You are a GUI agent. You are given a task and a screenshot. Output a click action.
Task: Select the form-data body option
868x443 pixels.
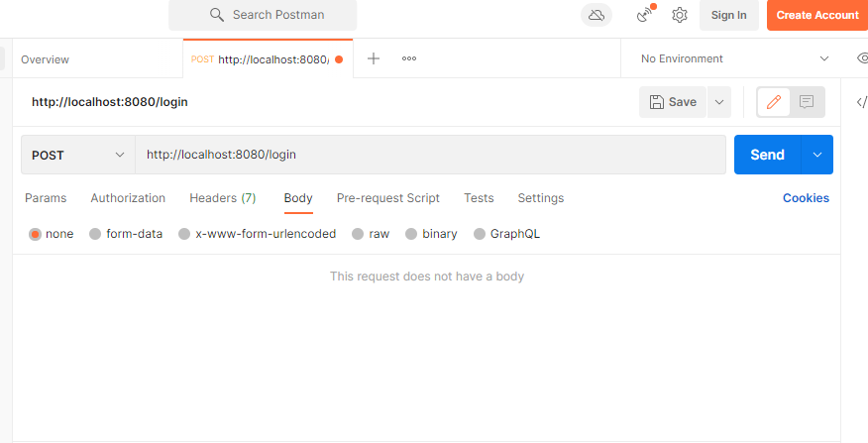coord(95,234)
